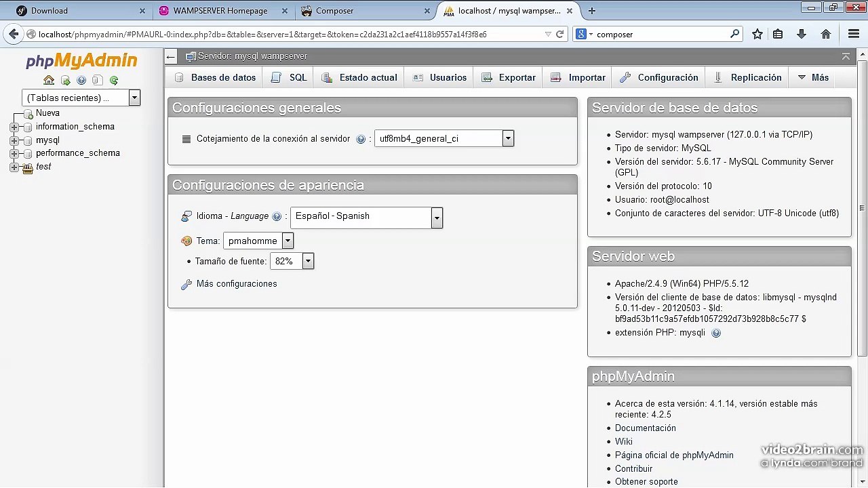This screenshot has width=868, height=488.
Task: Open the Español - Spanish language dropdown
Action: tap(366, 217)
